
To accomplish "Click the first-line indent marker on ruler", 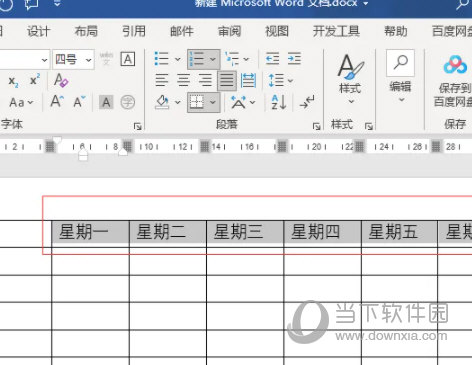I will 57,140.
